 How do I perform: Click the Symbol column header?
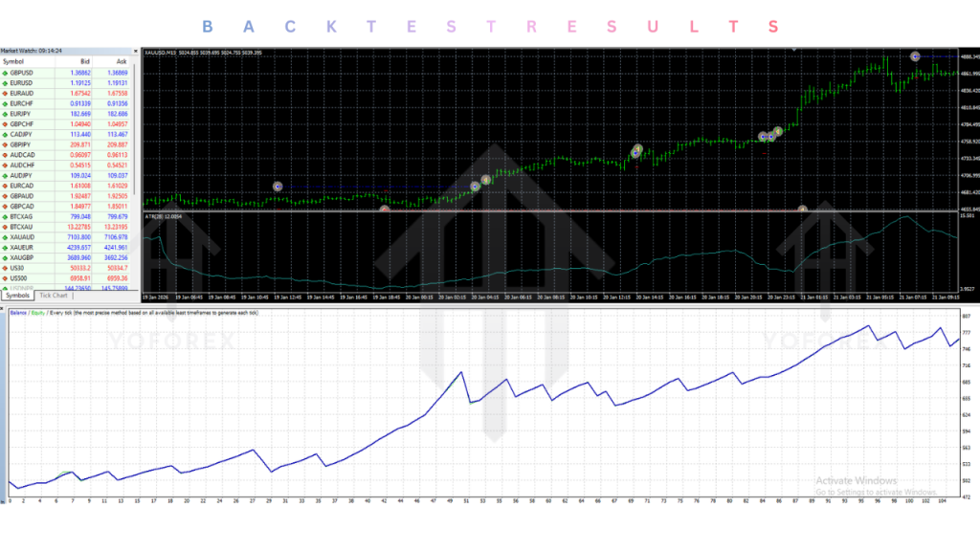pyautogui.click(x=13, y=60)
